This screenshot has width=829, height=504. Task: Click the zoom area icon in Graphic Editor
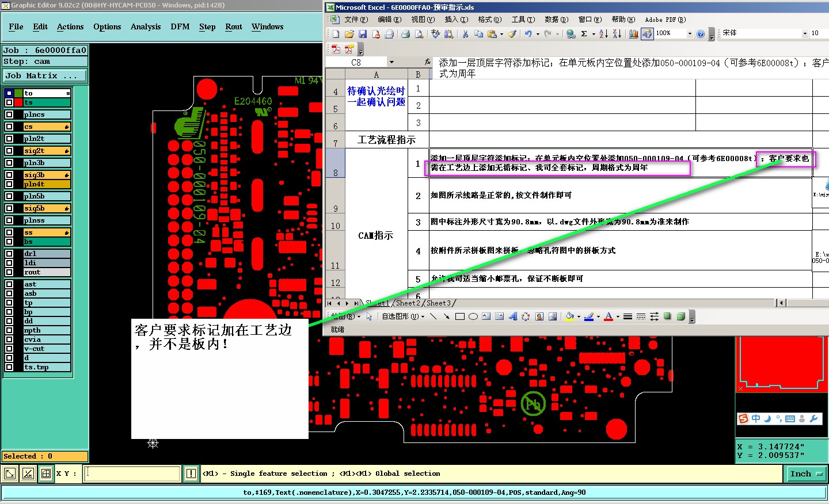pyautogui.click(x=10, y=474)
